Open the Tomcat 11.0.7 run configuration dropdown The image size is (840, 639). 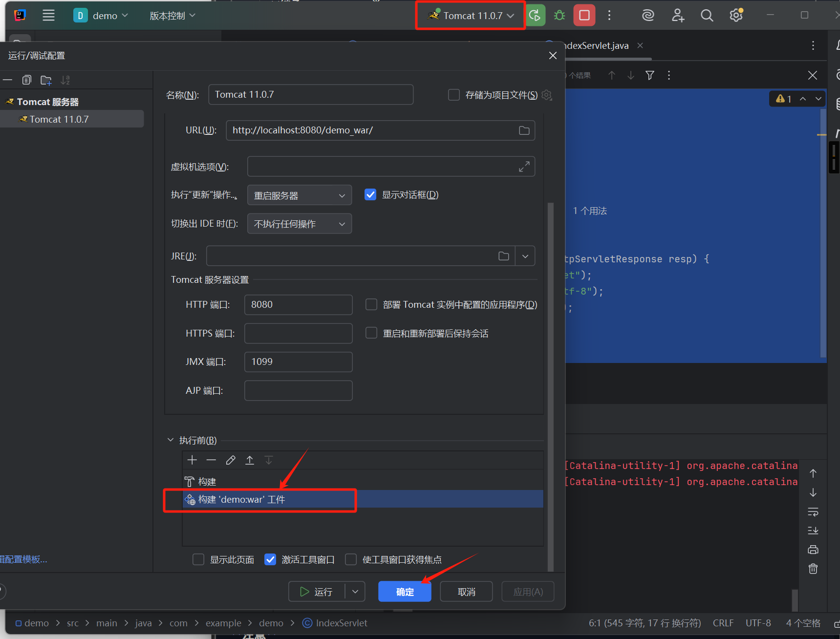(x=471, y=16)
